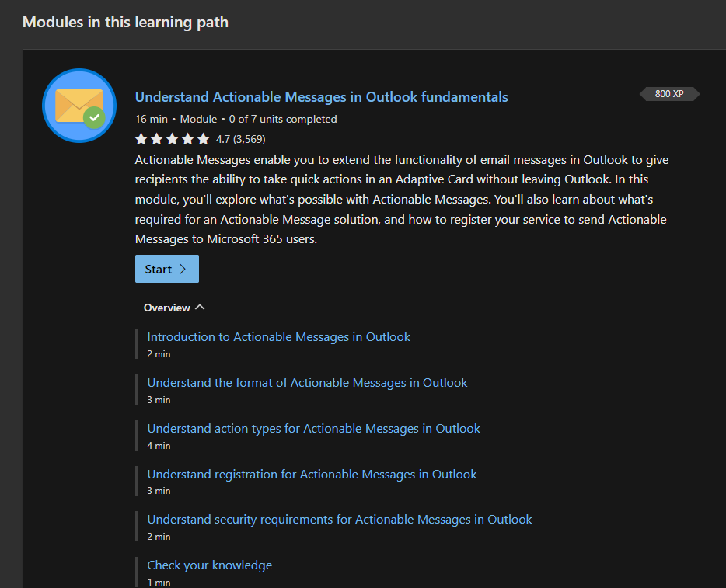Click the 800 XP badge
726x588 pixels.
coord(668,93)
